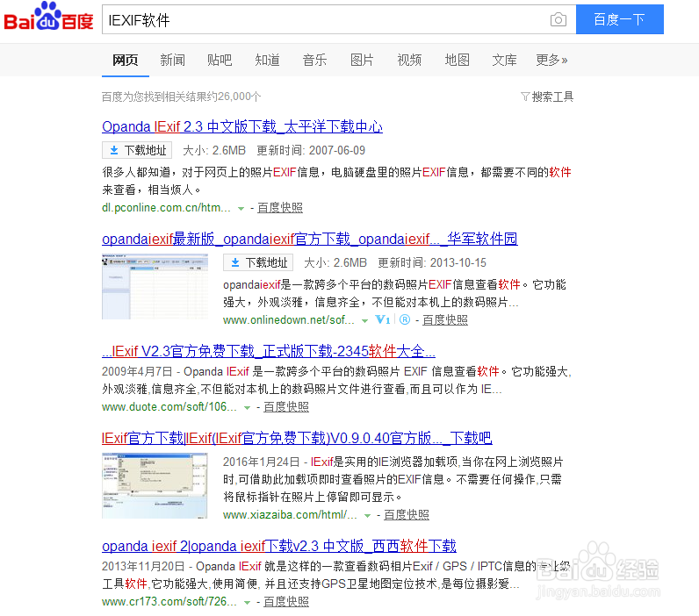Switch to the 文库 tab
Screen dimensions: 699x616
pos(504,61)
